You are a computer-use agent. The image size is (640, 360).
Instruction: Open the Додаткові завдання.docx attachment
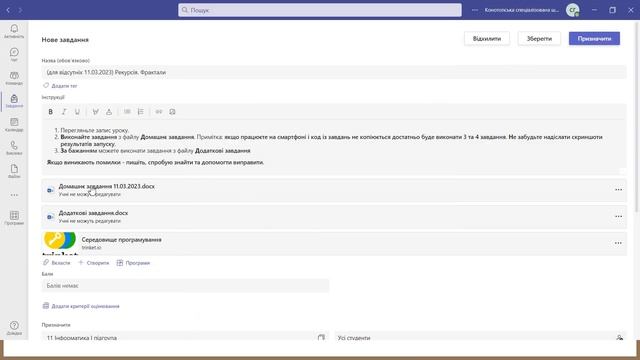pyautogui.click(x=334, y=216)
